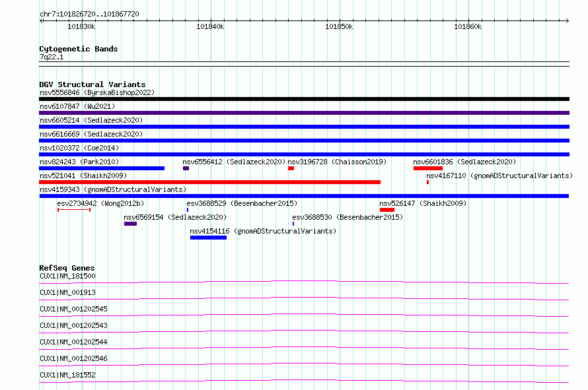
Task: Click the small purple nsv6556412 block
Action: (x=186, y=168)
